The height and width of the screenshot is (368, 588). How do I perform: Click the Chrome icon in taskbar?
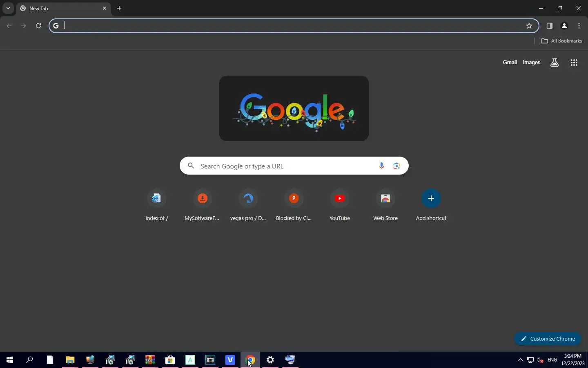point(250,360)
